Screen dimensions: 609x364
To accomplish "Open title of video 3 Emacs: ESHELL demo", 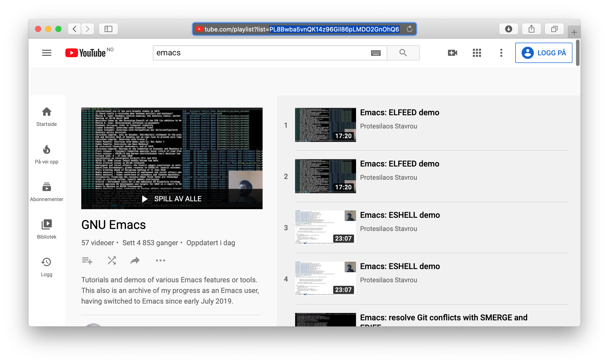I will click(400, 215).
